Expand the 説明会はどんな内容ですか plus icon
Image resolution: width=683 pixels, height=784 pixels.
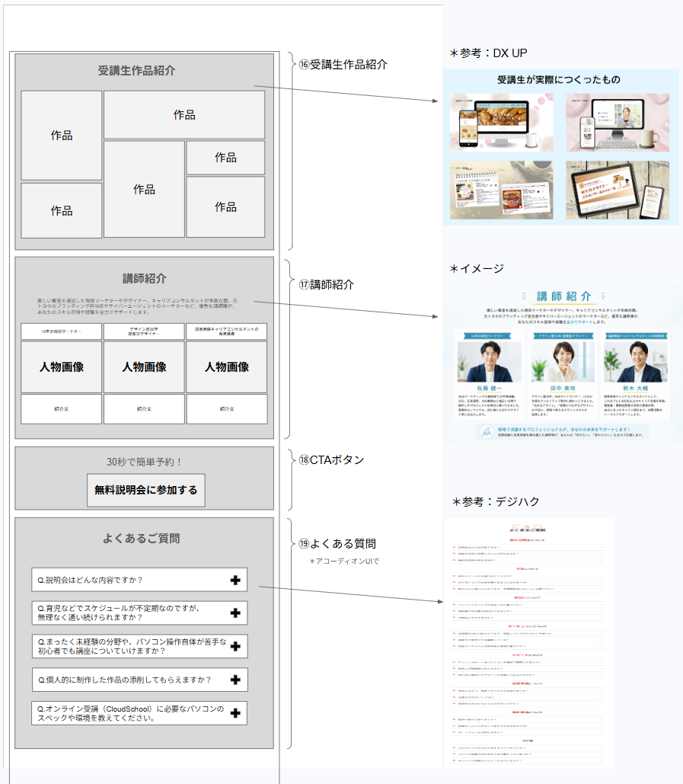[x=235, y=580]
